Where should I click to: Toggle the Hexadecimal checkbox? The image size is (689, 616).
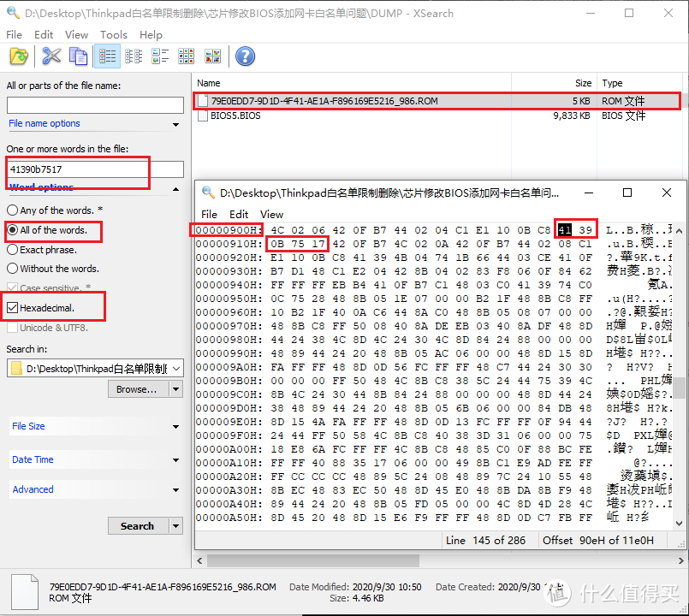12,307
